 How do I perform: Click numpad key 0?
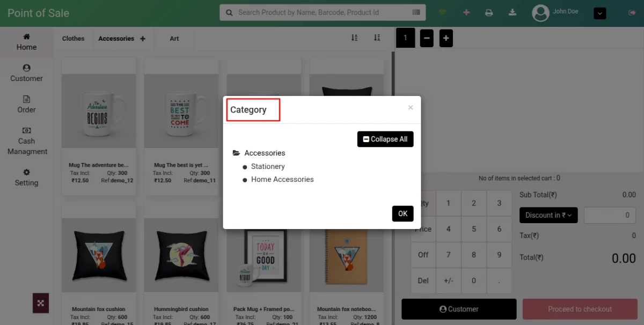pyautogui.click(x=474, y=280)
